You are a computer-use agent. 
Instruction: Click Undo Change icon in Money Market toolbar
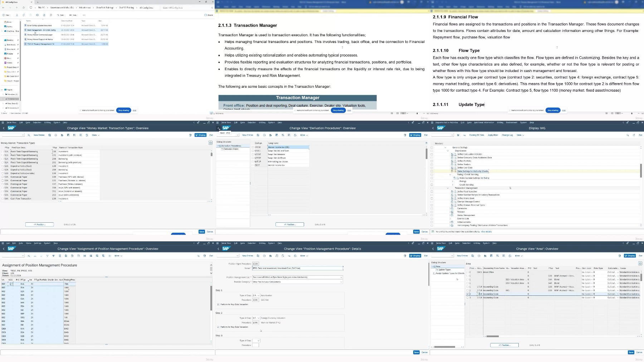[62, 135]
